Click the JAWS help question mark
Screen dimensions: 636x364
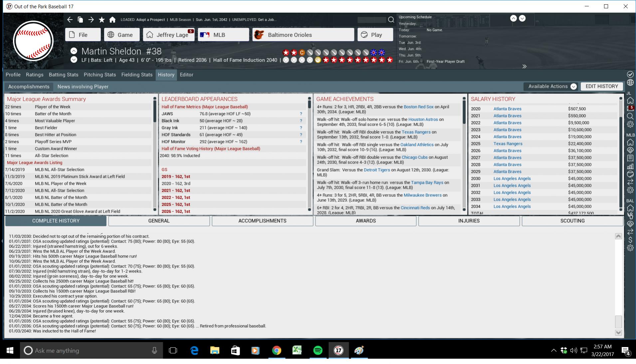[x=301, y=114]
